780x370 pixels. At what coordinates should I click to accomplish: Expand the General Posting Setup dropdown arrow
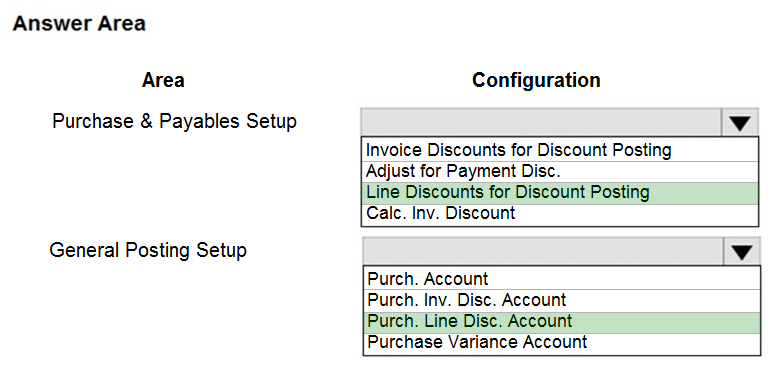742,251
